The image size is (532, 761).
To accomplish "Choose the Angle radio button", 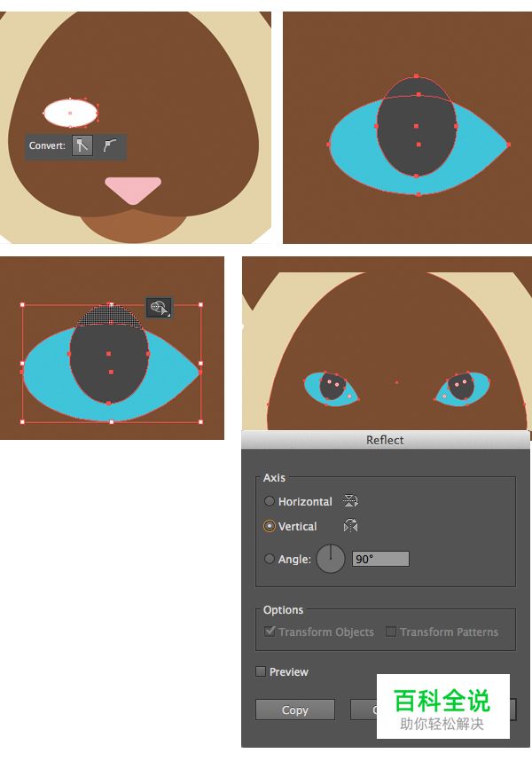I will click(x=270, y=559).
